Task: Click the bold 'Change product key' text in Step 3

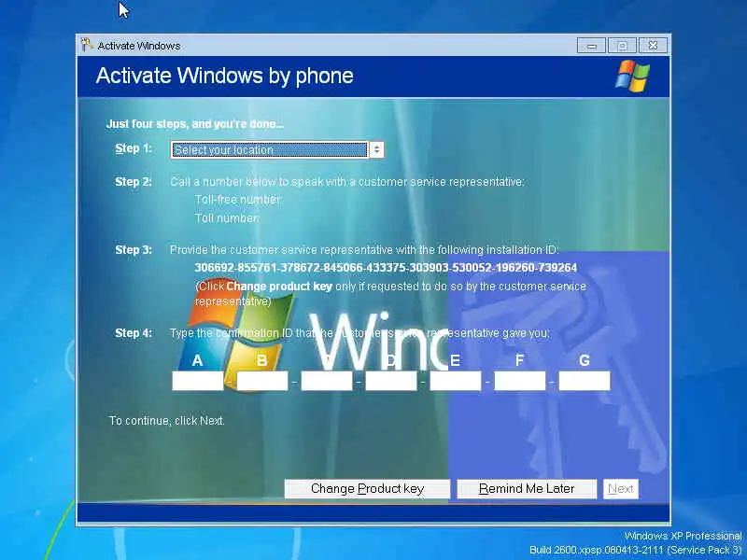Action: tap(279, 287)
